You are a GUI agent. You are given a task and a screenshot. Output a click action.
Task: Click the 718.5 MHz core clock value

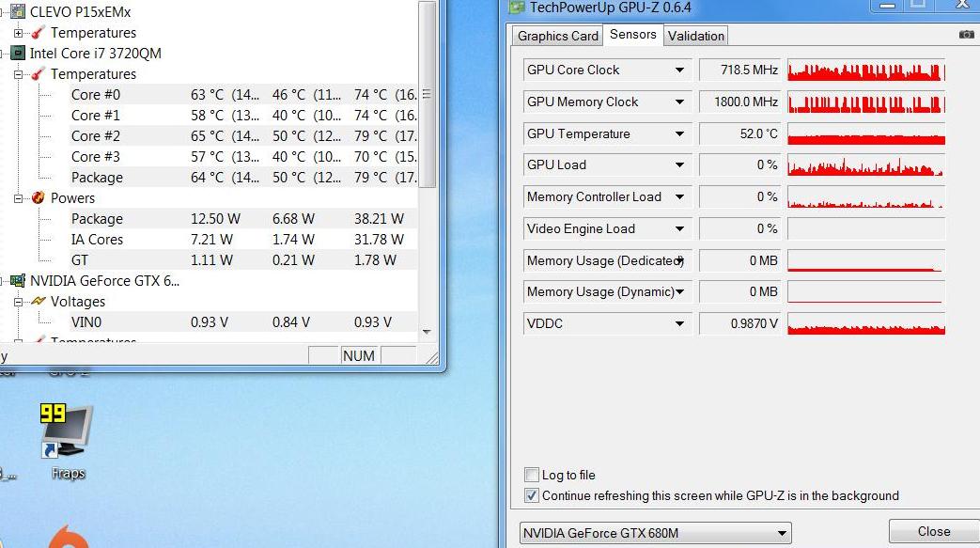[x=749, y=70]
